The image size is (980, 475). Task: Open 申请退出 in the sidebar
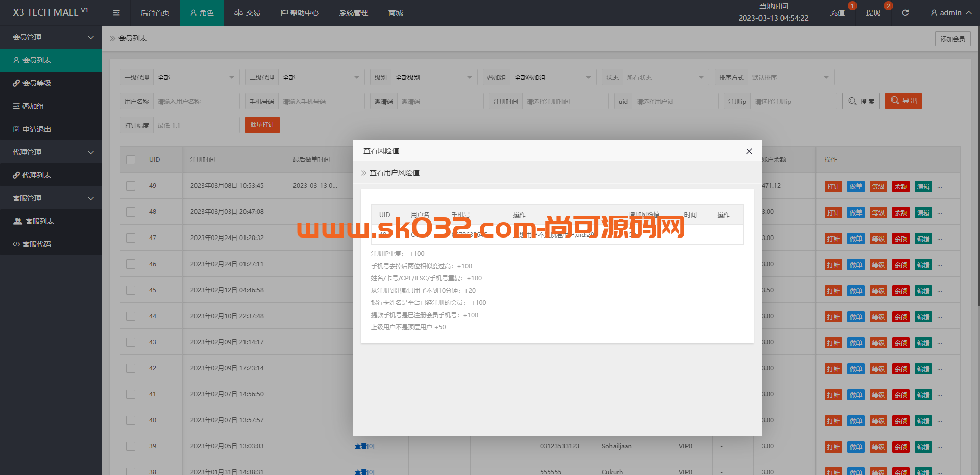tap(51, 129)
